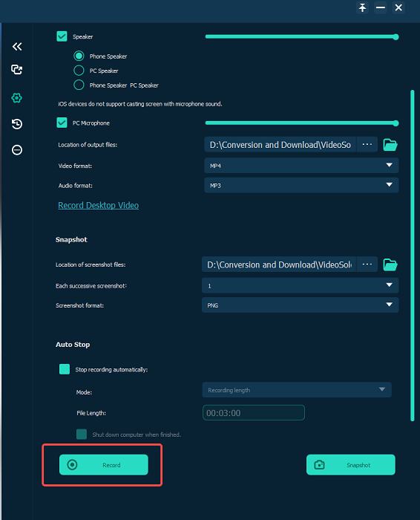Pin the window on top

coord(362,7)
